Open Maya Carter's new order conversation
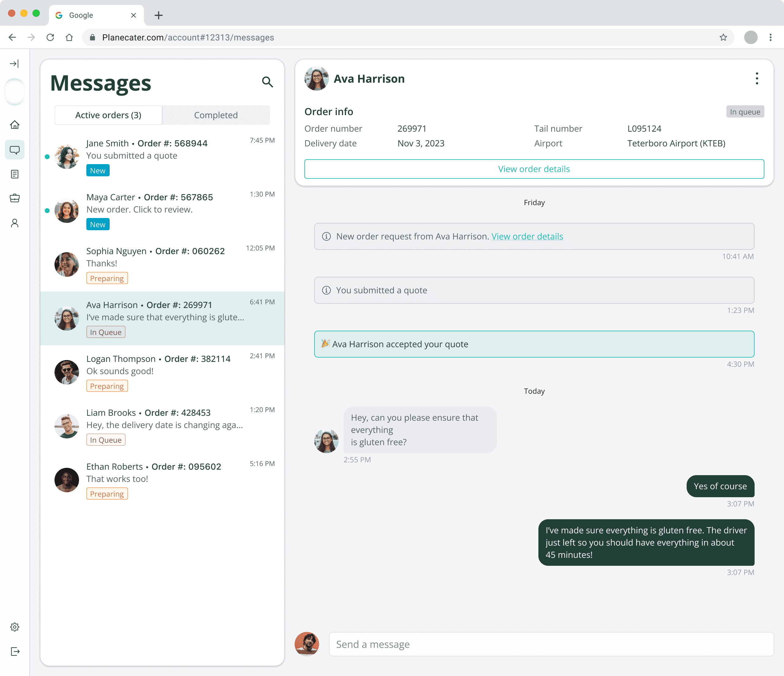Image resolution: width=784 pixels, height=676 pixels. 163,210
